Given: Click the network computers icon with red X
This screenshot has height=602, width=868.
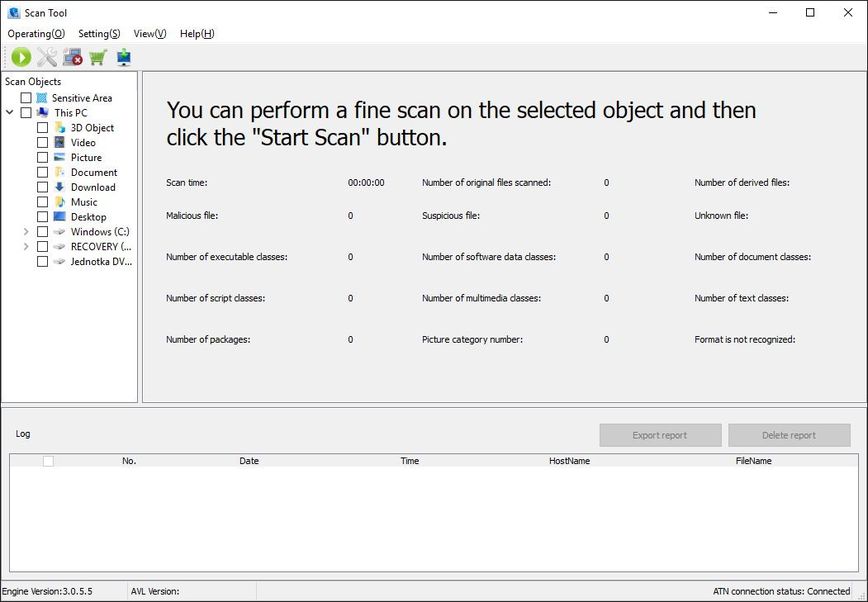Looking at the screenshot, I should point(73,57).
